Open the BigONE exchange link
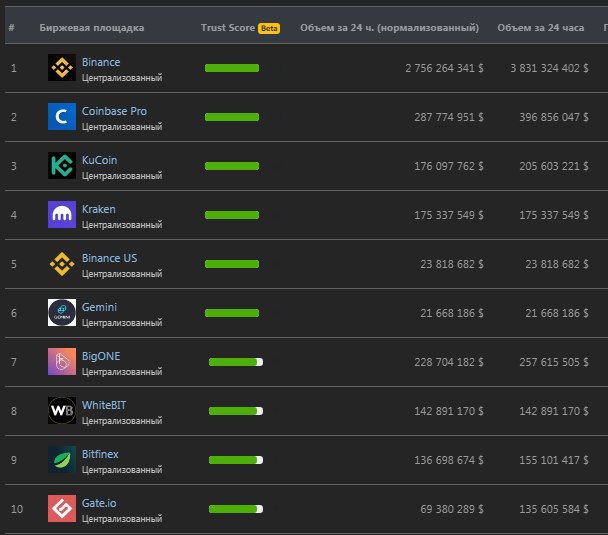This screenshot has width=608, height=535. click(101, 356)
